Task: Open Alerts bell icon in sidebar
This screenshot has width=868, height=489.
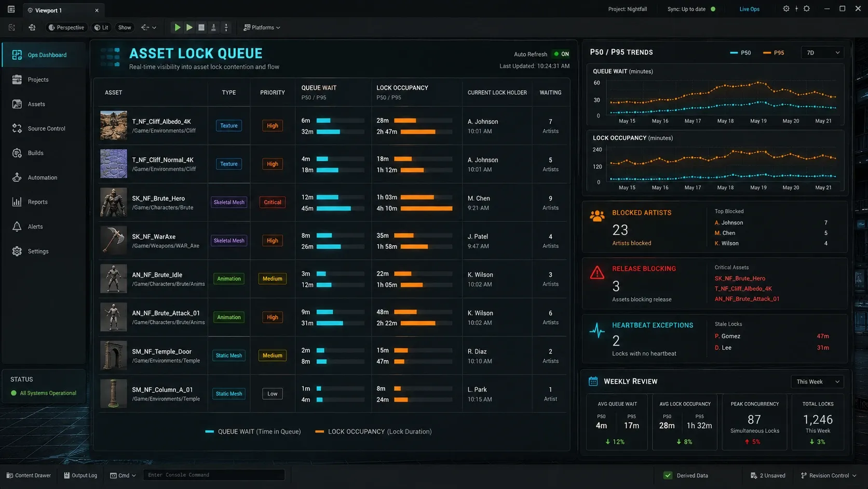Action: tap(17, 227)
